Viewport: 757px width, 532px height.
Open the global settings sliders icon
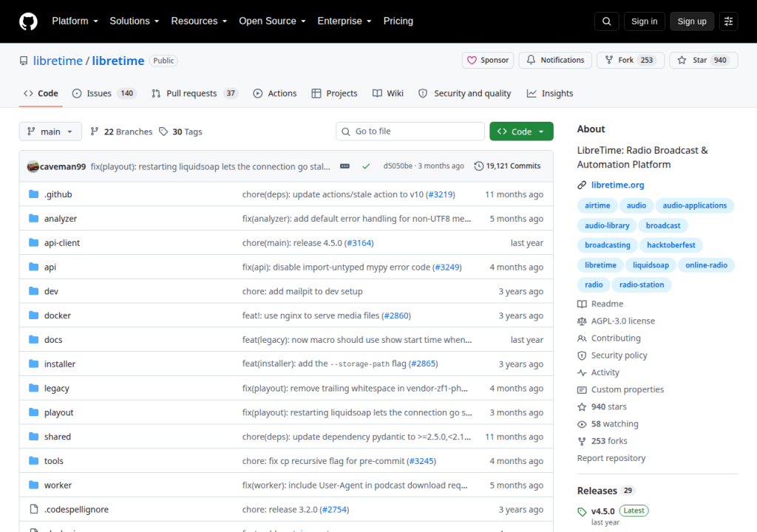728,21
